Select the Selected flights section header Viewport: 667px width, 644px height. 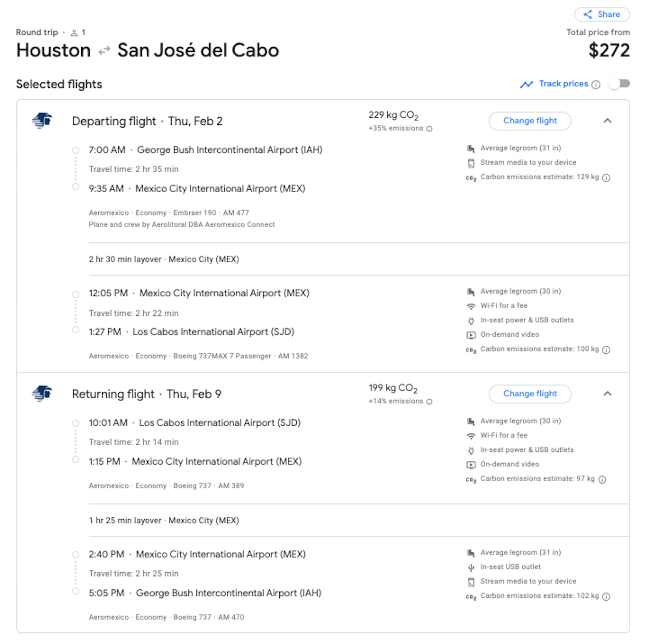click(x=59, y=84)
